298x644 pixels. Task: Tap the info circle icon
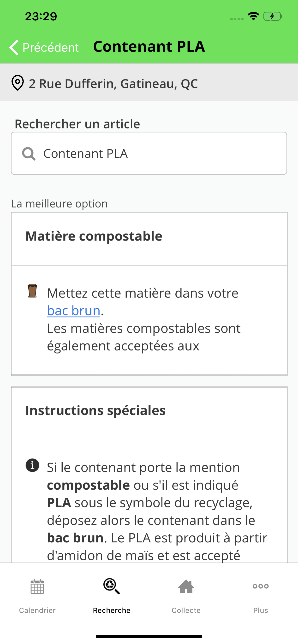[32, 465]
